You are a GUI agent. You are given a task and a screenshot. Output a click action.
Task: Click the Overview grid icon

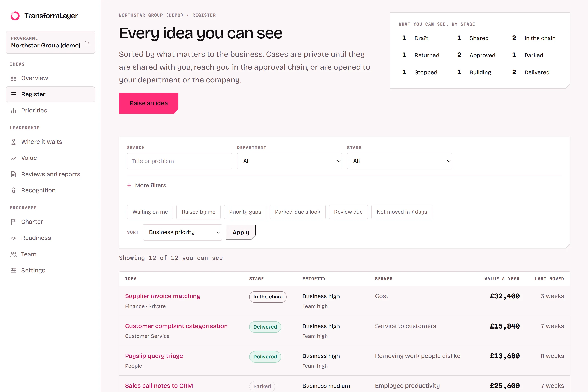pyautogui.click(x=13, y=78)
